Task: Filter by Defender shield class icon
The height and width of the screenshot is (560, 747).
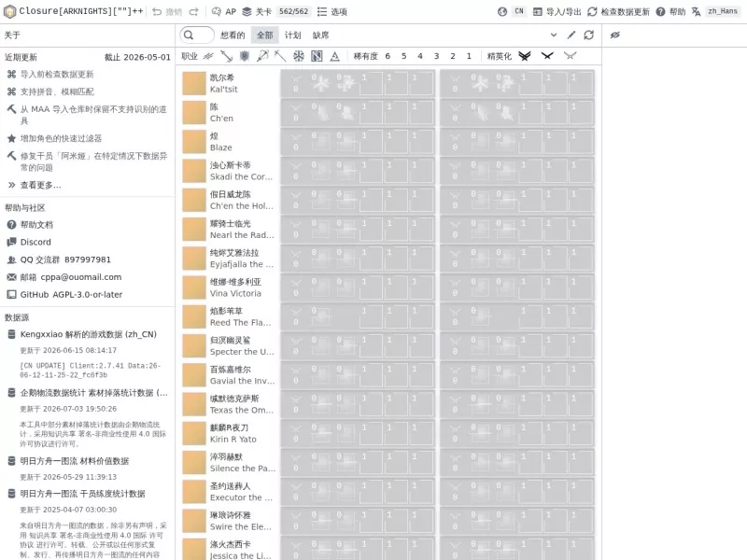Action: pos(245,56)
